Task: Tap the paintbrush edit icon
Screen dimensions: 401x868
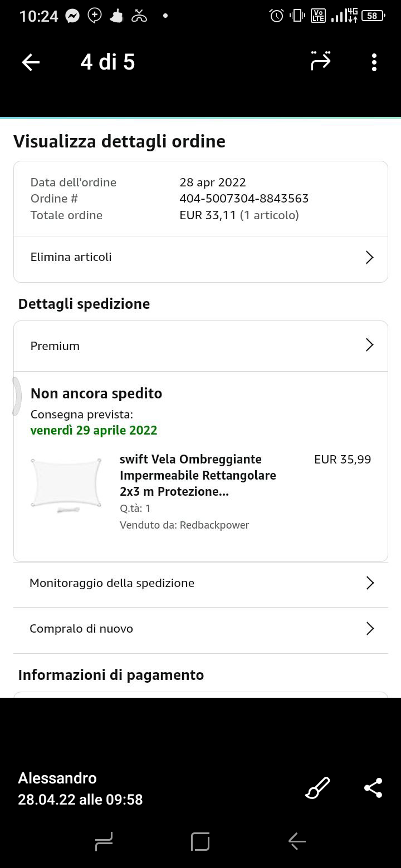Action: pyautogui.click(x=318, y=788)
